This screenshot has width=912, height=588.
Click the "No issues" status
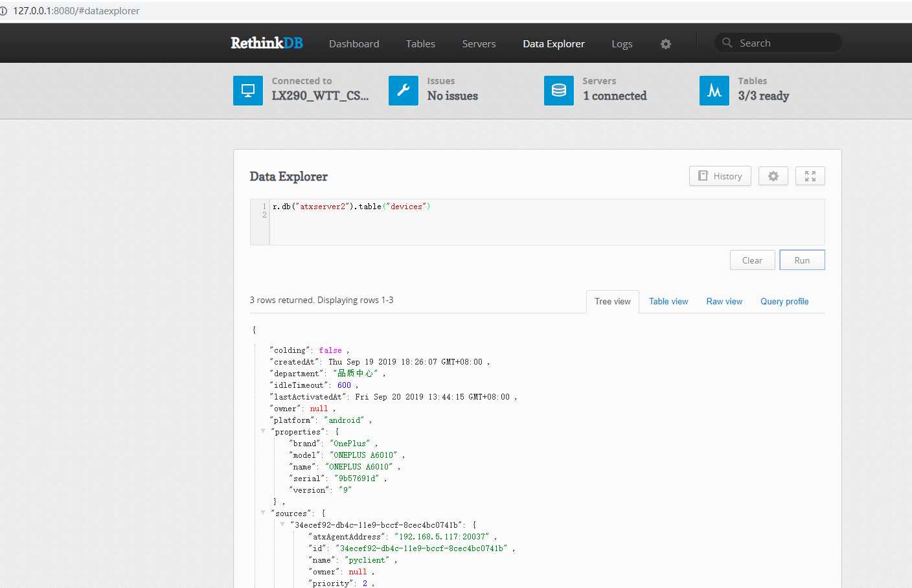[x=453, y=96]
